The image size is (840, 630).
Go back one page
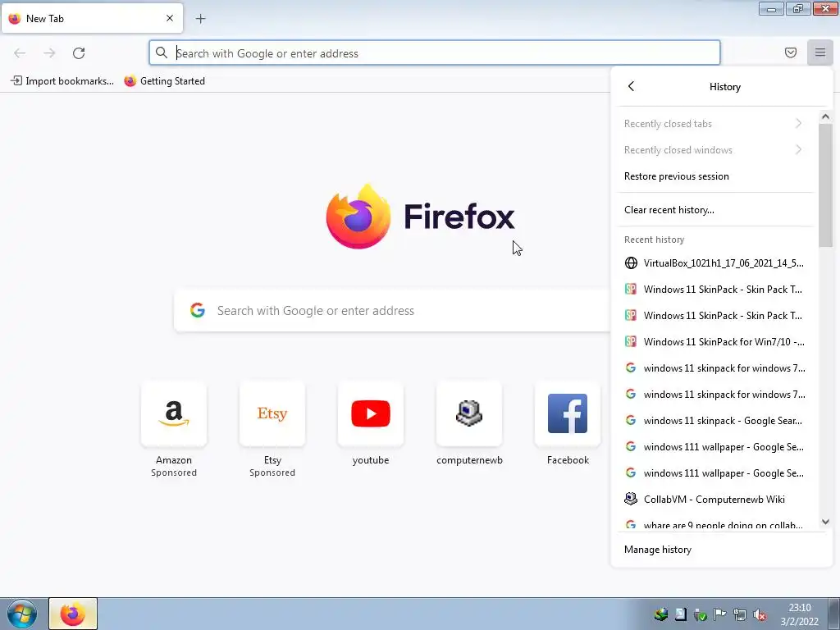pos(20,53)
